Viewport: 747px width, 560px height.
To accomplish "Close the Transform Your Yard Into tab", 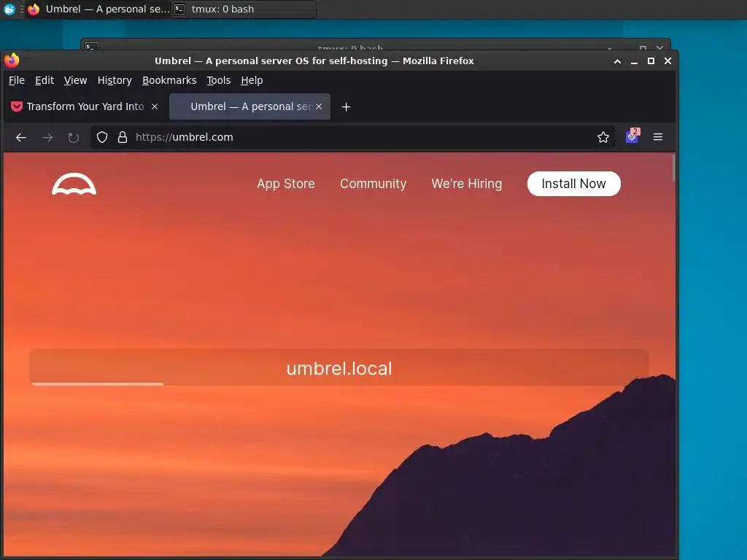I will pyautogui.click(x=155, y=106).
